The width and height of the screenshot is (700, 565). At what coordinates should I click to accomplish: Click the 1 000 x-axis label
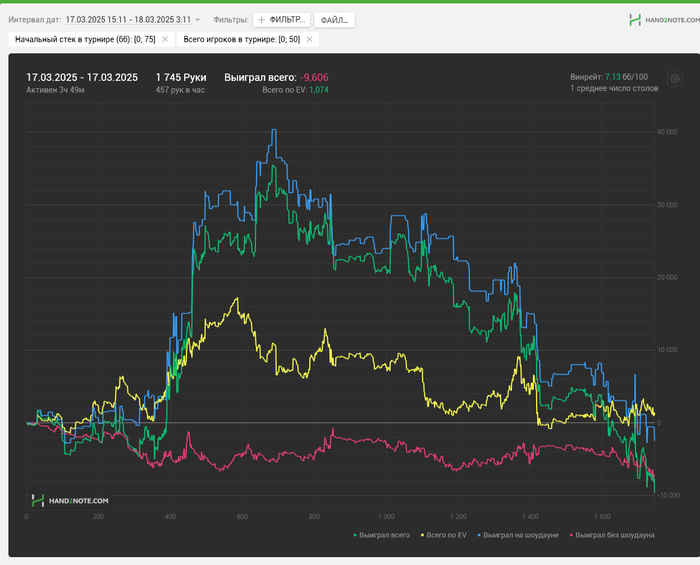click(x=386, y=516)
